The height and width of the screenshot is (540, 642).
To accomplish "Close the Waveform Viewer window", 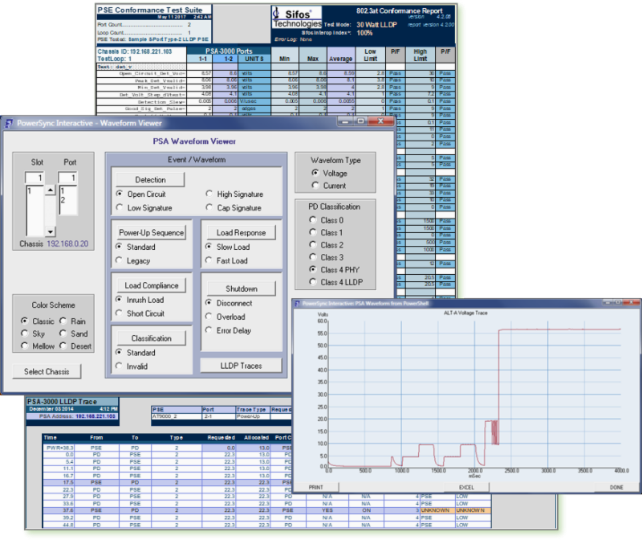I will coord(381,121).
